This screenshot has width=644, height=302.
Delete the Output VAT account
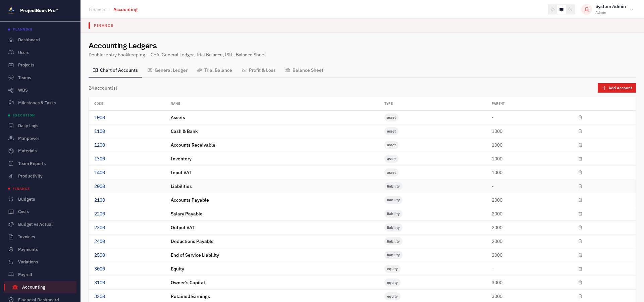[580, 228]
